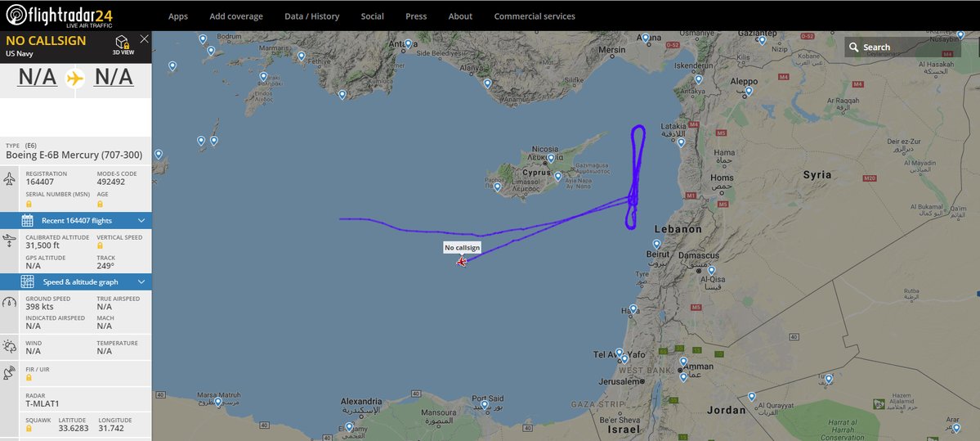Click the search magnifier icon
This screenshot has height=441, width=980.
pyautogui.click(x=854, y=47)
